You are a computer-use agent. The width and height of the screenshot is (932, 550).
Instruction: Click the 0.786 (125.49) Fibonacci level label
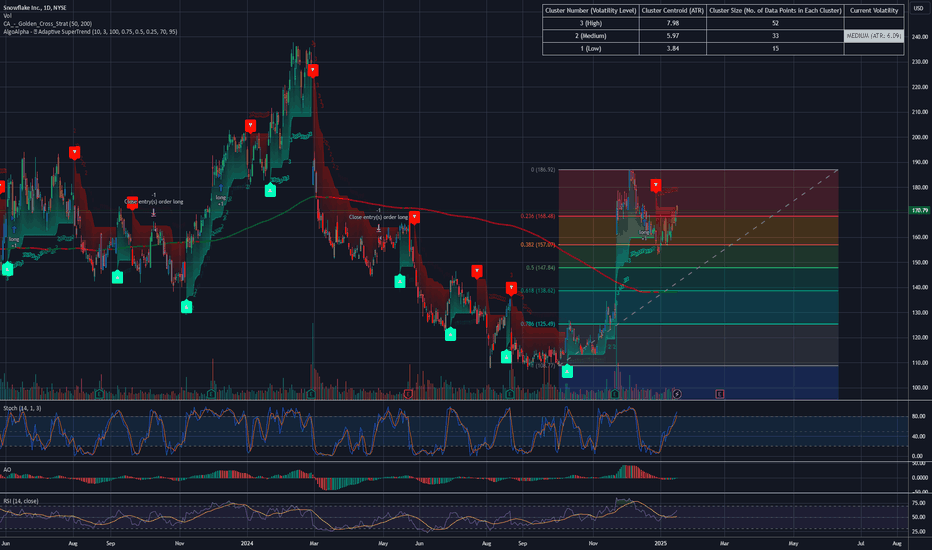[x=538, y=324]
